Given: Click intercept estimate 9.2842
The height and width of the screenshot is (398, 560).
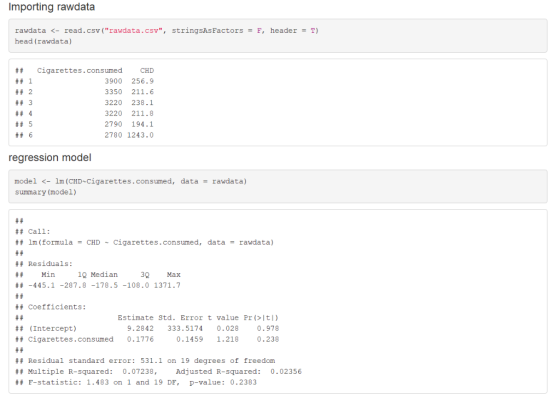Looking at the screenshot, I should click(140, 328).
